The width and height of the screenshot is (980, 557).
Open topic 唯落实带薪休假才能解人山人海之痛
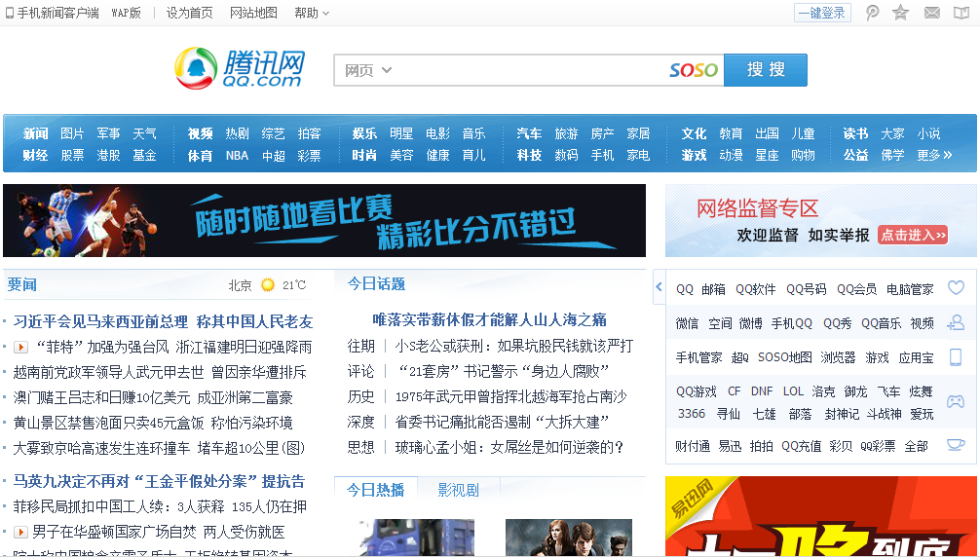489,319
